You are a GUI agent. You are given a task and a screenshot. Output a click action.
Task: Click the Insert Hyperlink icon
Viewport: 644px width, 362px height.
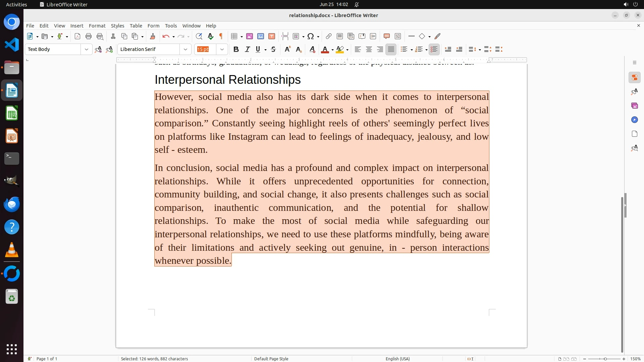coord(329,36)
